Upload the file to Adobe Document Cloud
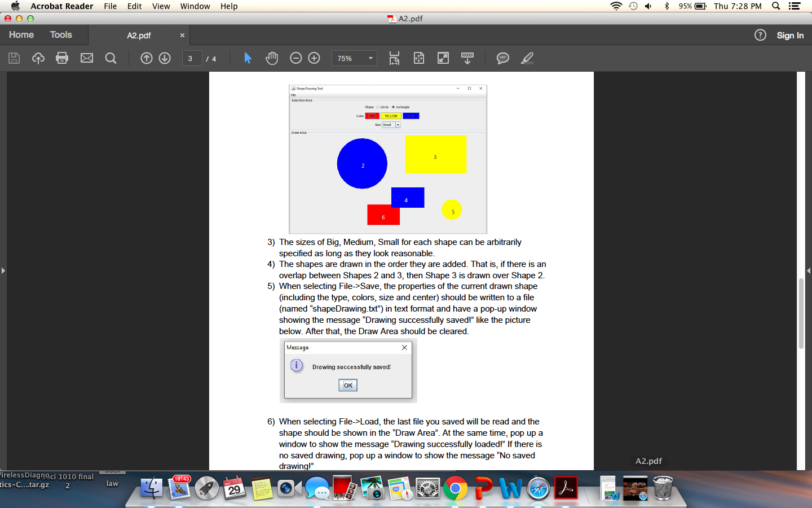812x508 pixels. pyautogui.click(x=38, y=58)
